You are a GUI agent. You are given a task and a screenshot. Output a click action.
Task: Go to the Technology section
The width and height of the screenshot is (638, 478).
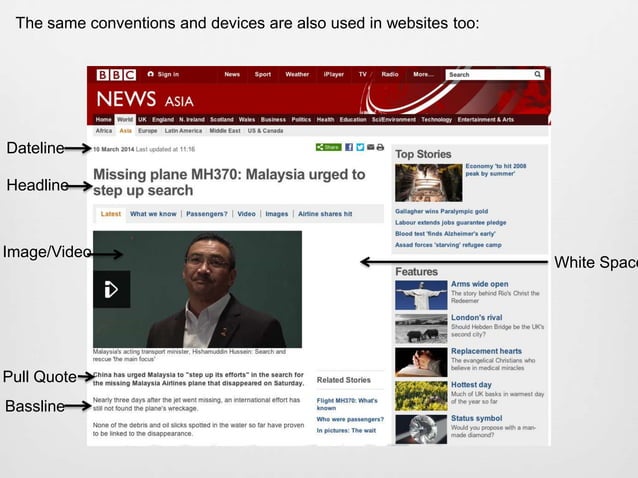tap(436, 120)
